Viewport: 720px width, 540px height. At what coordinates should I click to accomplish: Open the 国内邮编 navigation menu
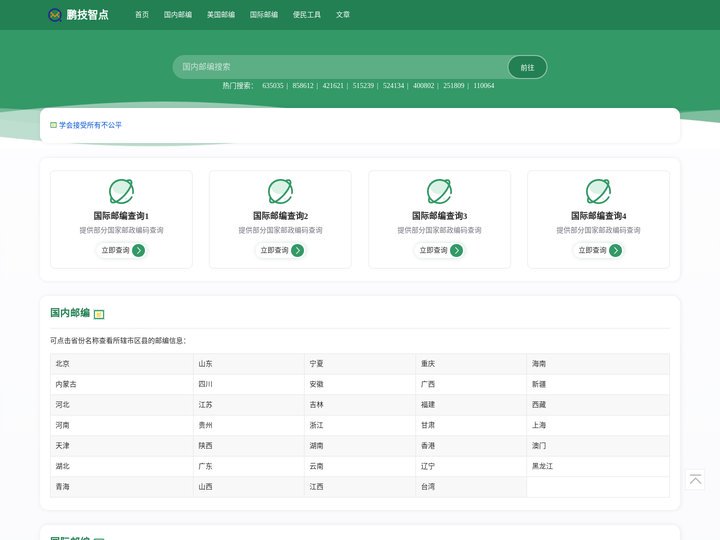coord(178,15)
